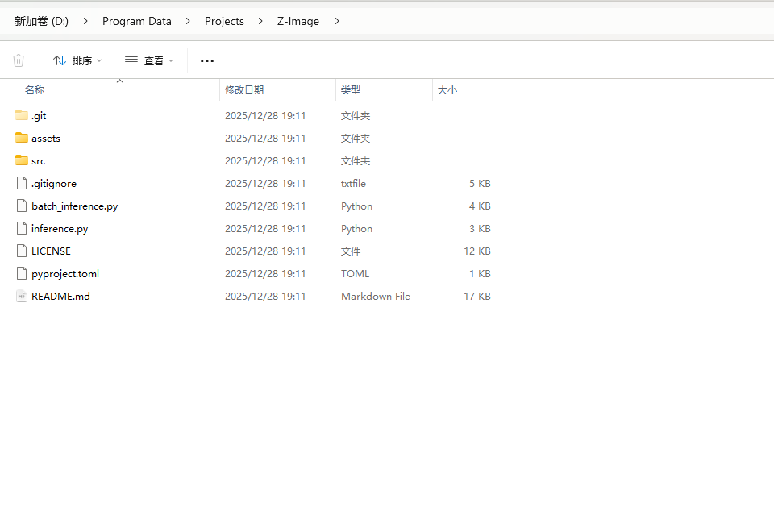The image size is (774, 532).
Task: Select the pyproject.toml file icon
Action: [x=22, y=273]
